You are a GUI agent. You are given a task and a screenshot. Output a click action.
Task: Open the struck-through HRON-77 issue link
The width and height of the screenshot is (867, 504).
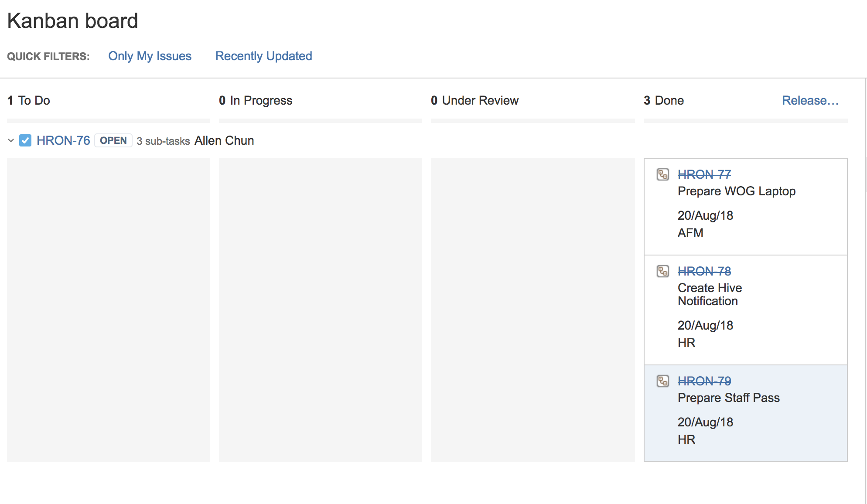point(704,174)
